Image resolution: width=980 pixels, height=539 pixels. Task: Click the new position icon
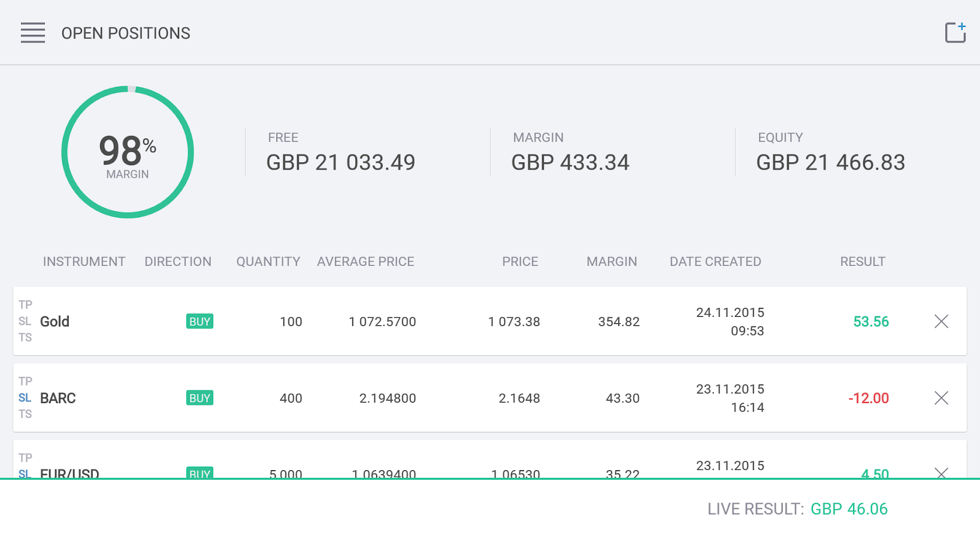955,33
